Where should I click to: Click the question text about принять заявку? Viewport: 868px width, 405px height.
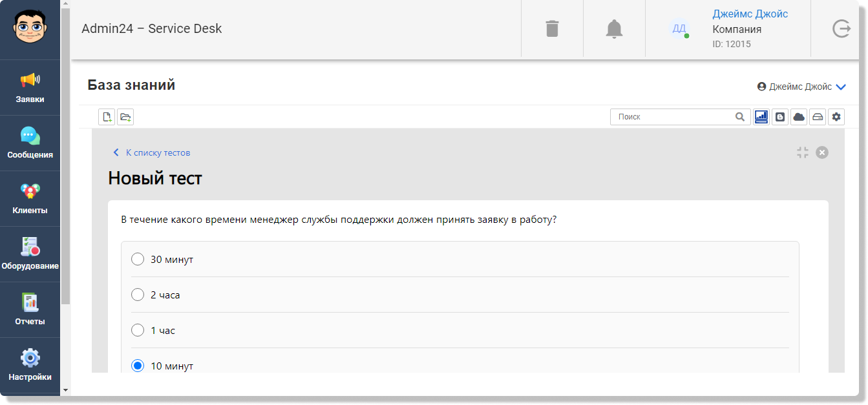[x=339, y=220]
